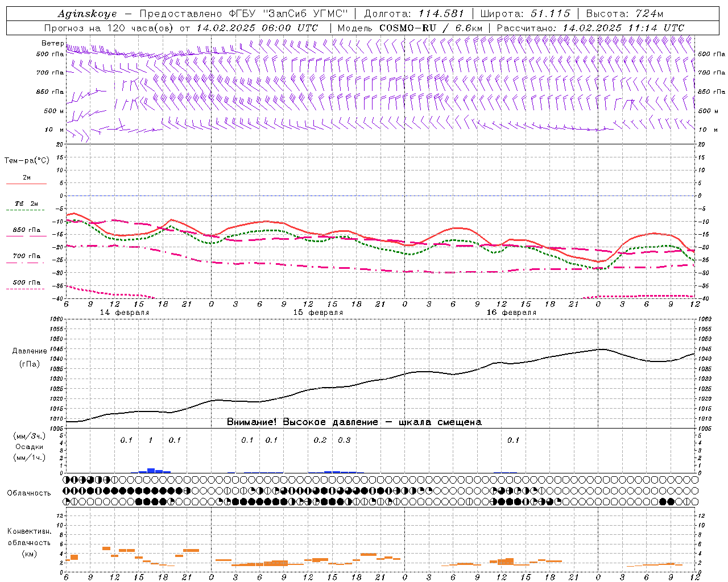Click the station name Aginskoye in header

[87, 14]
